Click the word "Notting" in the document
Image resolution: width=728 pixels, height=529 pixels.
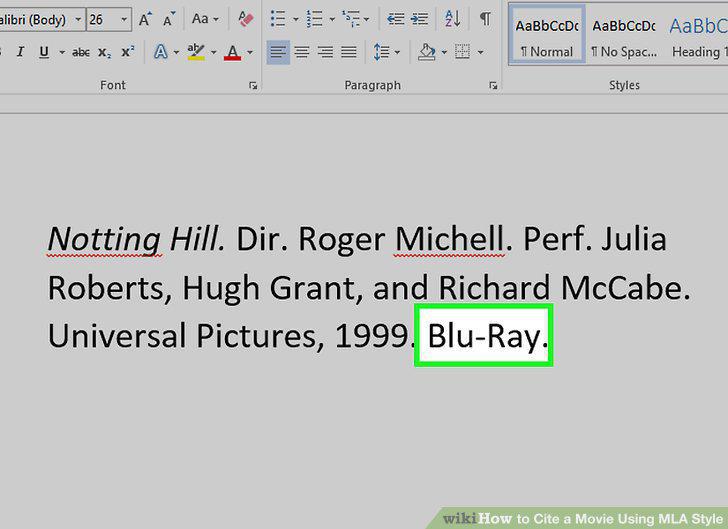(104, 240)
